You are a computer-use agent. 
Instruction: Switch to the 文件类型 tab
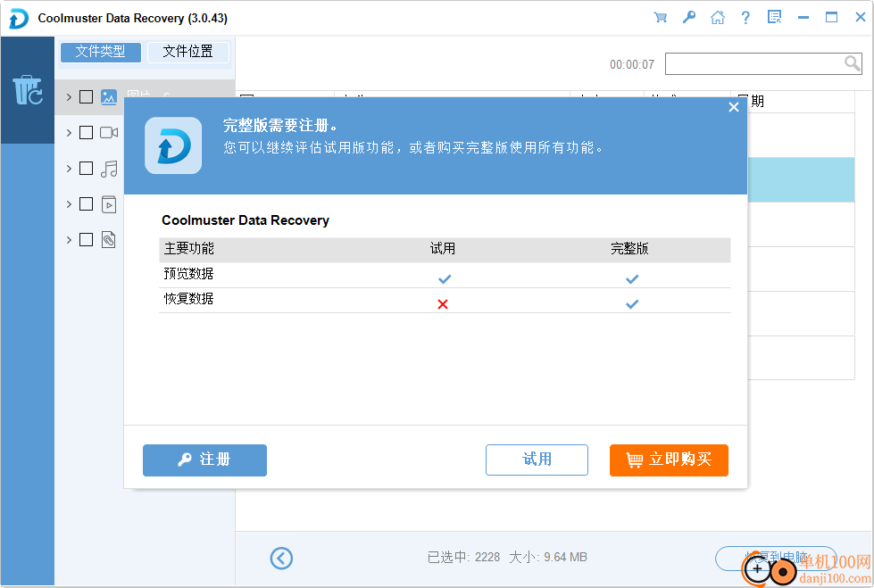(100, 52)
